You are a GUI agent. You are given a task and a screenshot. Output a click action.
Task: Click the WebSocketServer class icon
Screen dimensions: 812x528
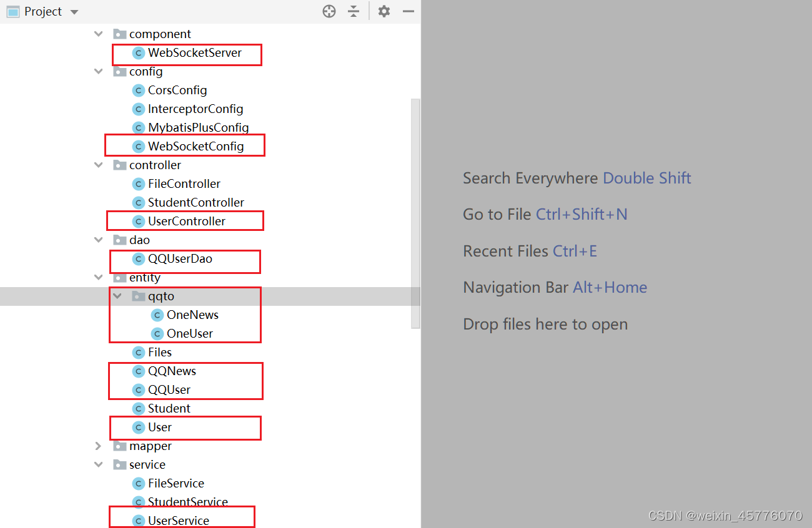point(139,53)
